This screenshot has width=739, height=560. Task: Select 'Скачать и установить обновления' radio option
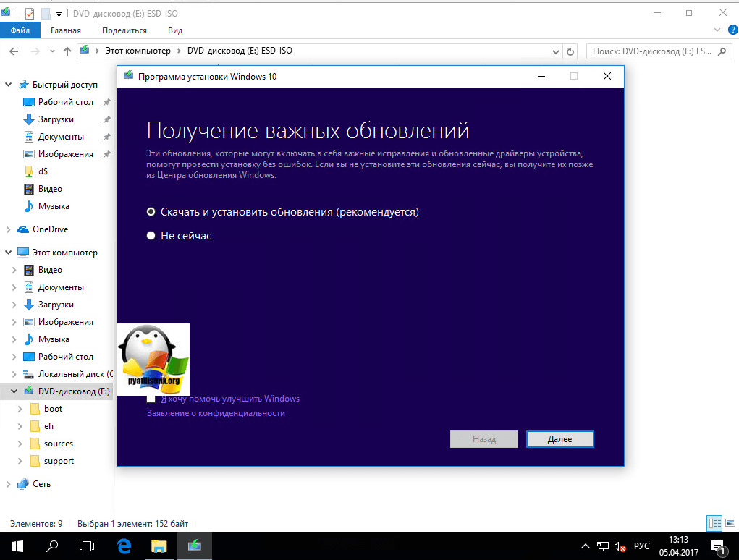151,212
